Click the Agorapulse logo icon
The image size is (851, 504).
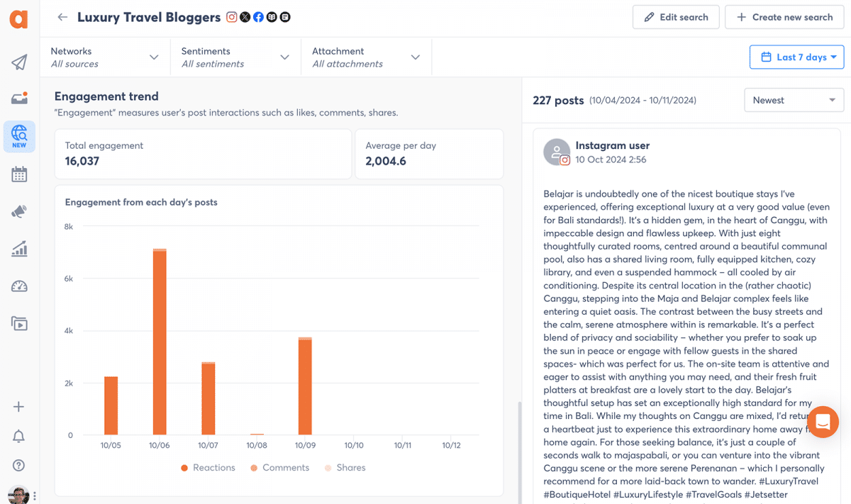19,18
